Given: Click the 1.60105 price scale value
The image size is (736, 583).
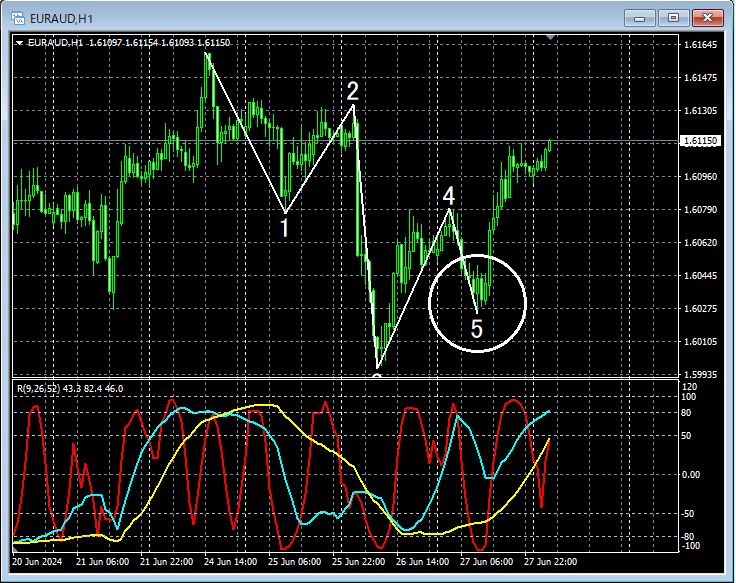Looking at the screenshot, I should click(x=700, y=341).
